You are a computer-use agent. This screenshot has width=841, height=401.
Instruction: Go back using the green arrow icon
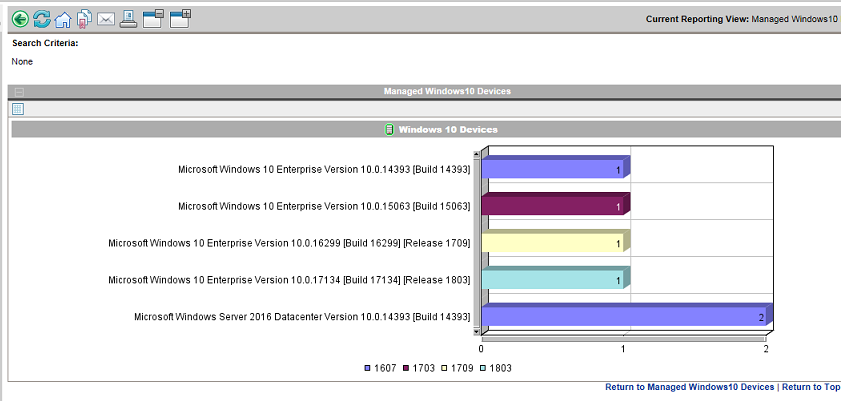pyautogui.click(x=20, y=20)
